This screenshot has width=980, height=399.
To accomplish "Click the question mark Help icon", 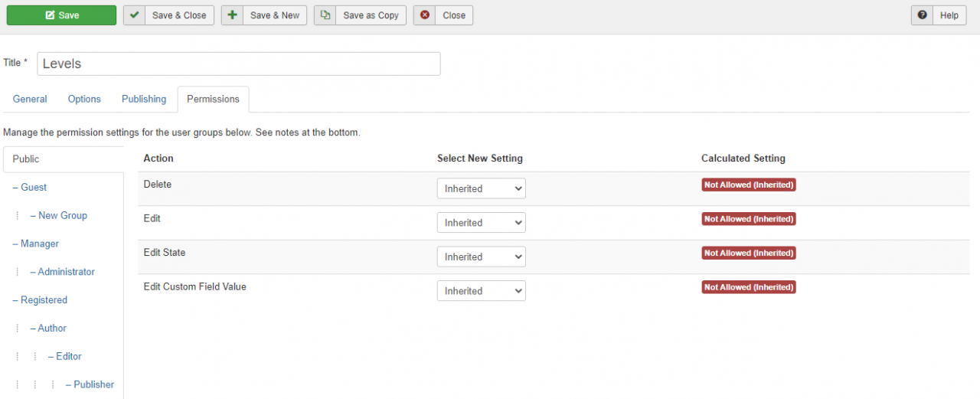I will point(922,15).
